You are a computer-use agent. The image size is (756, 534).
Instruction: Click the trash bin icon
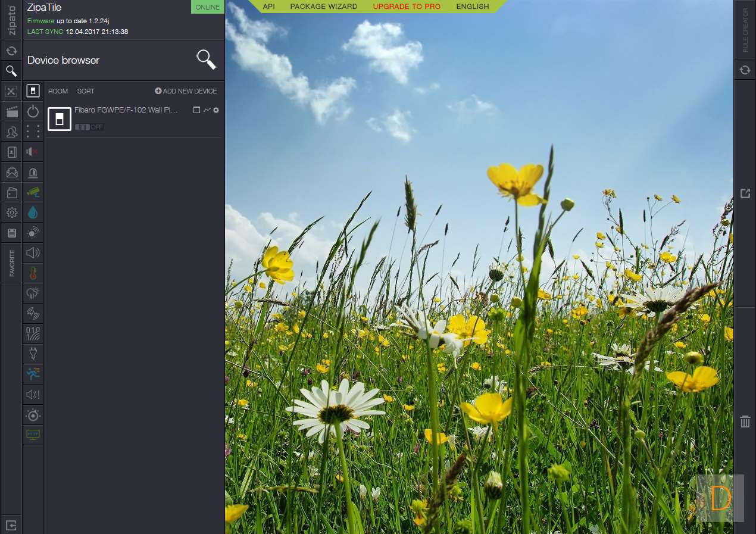745,421
